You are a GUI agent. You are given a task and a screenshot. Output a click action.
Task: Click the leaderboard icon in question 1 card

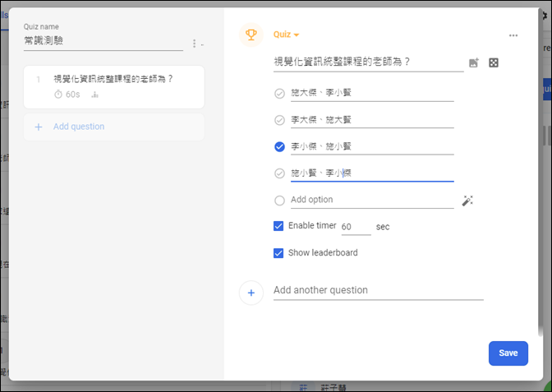pyautogui.click(x=94, y=95)
